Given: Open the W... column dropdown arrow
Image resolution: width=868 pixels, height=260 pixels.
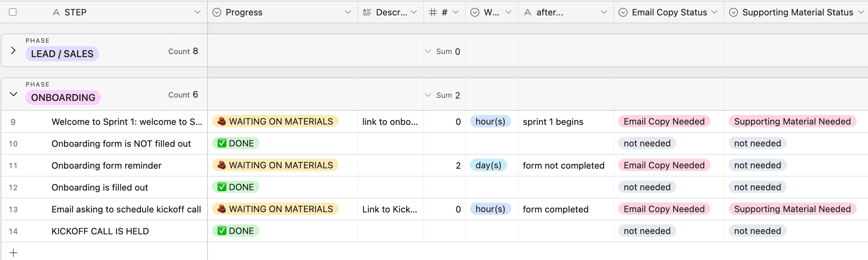Looking at the screenshot, I should click(509, 12).
